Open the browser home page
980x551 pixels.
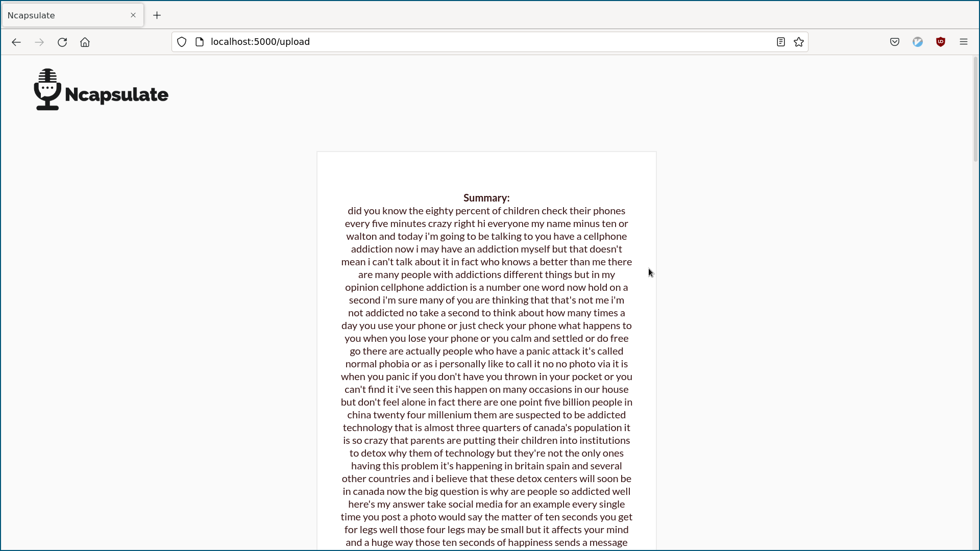click(85, 42)
